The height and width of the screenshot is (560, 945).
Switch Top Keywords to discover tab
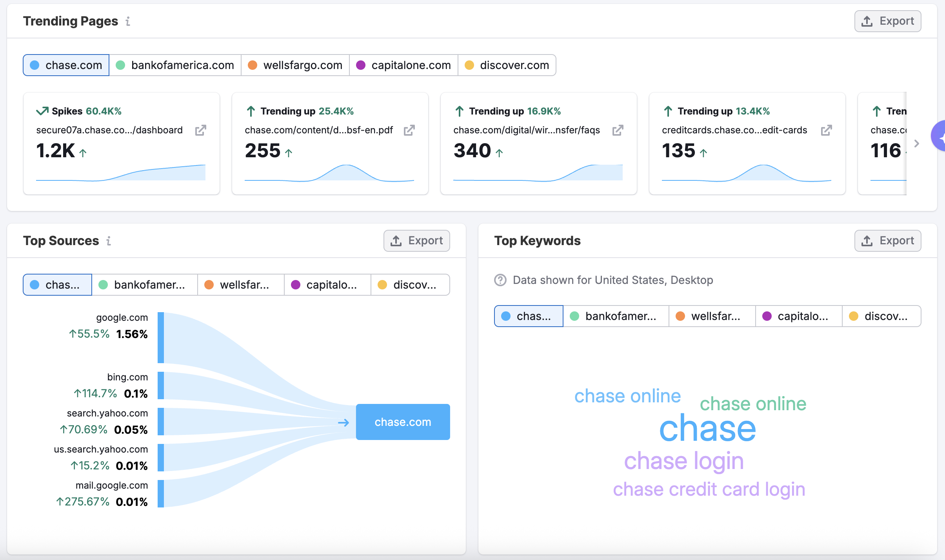pos(881,316)
